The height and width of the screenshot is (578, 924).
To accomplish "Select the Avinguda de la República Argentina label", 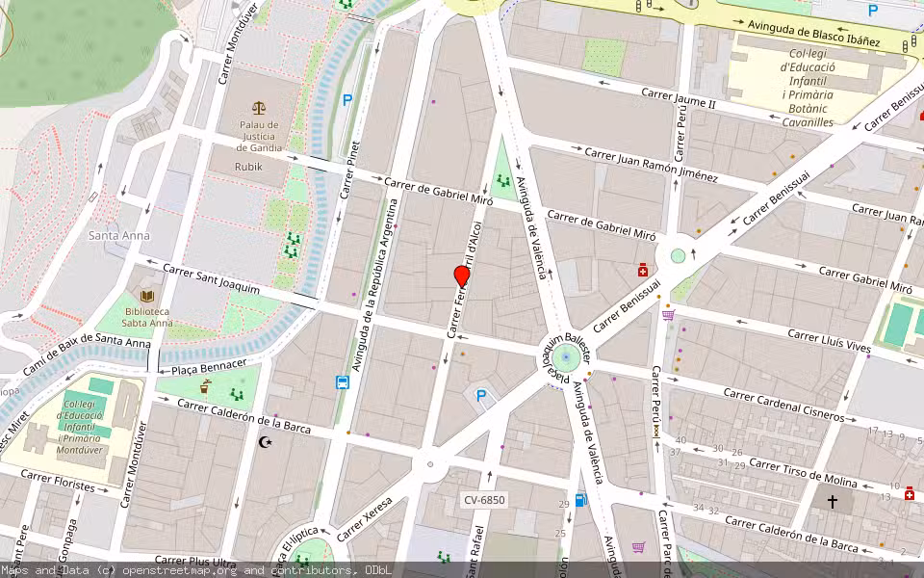I will coord(375,285).
